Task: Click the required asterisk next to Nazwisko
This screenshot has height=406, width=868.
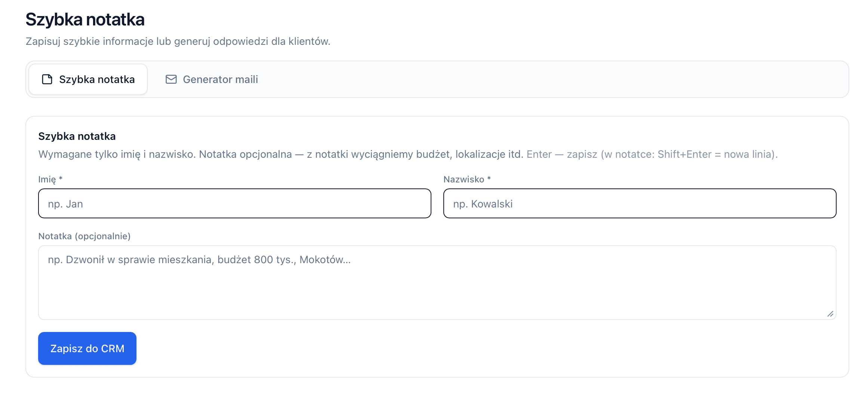Action: [x=489, y=179]
